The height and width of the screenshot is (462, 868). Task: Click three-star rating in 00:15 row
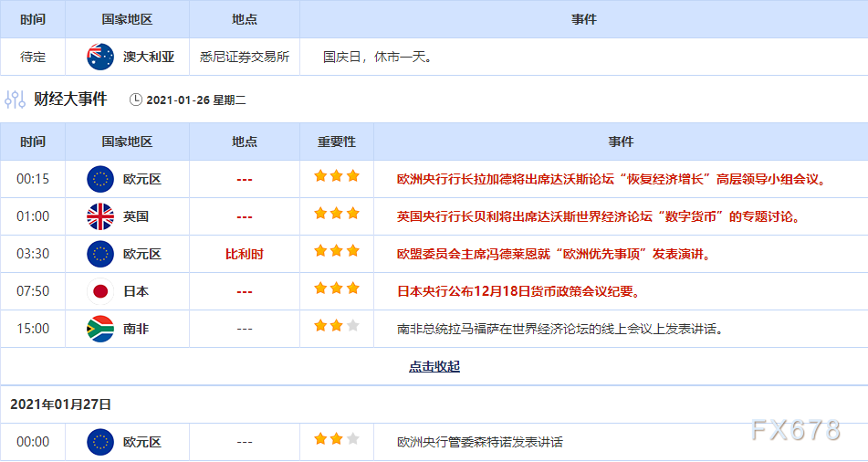[x=336, y=176]
